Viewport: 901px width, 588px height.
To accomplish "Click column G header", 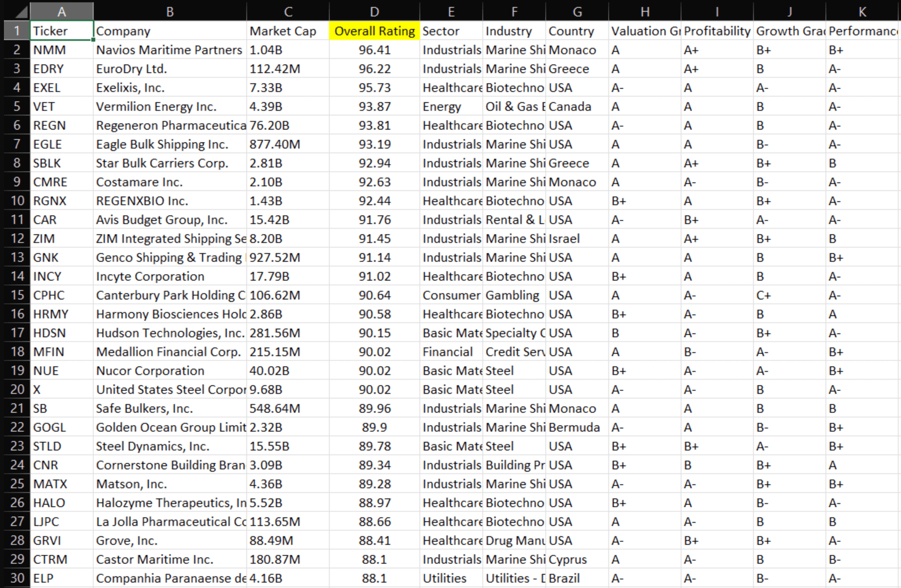I will coord(577,11).
